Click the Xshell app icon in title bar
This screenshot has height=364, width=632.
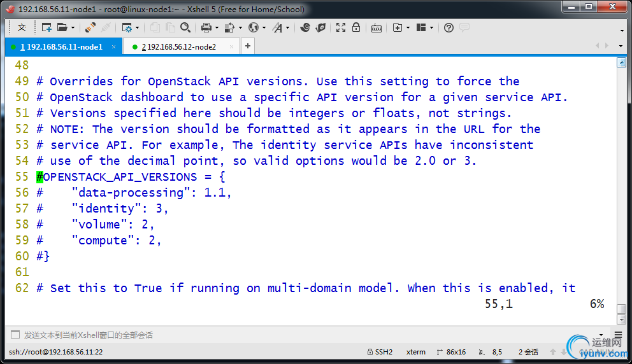tap(10, 9)
